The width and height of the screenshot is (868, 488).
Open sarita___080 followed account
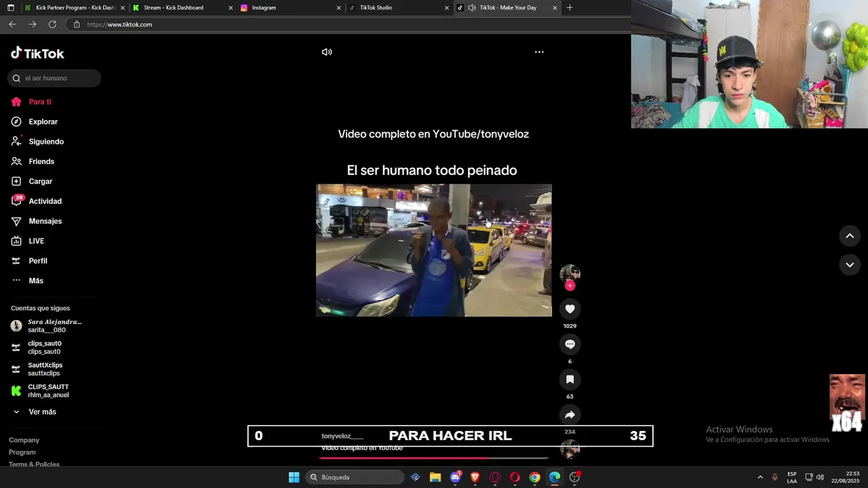47,326
